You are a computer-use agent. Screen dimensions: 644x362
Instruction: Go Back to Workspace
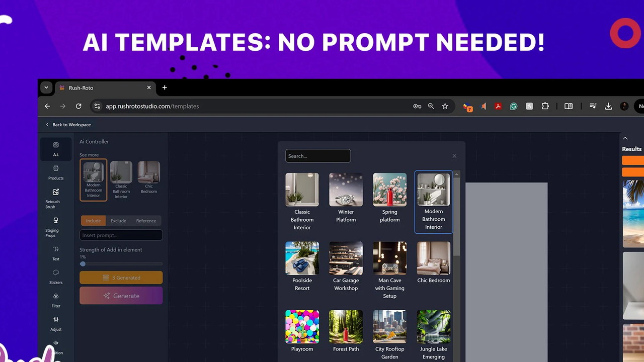tap(68, 125)
